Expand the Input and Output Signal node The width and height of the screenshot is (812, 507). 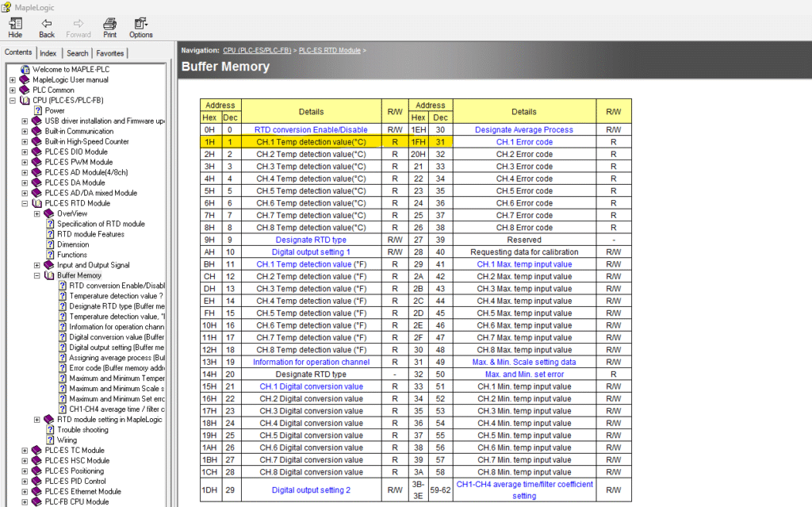[x=37, y=266]
